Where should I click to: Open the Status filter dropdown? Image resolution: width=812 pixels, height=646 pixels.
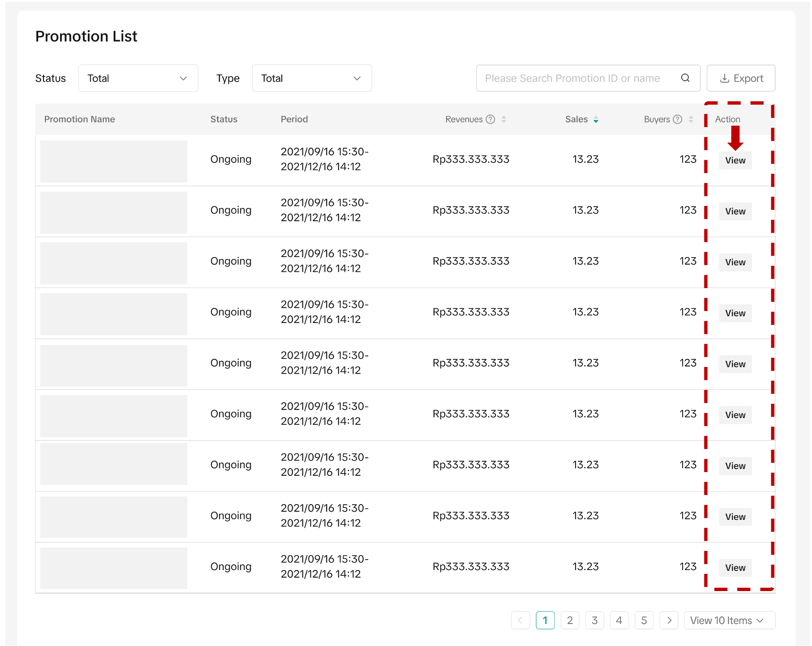point(138,78)
